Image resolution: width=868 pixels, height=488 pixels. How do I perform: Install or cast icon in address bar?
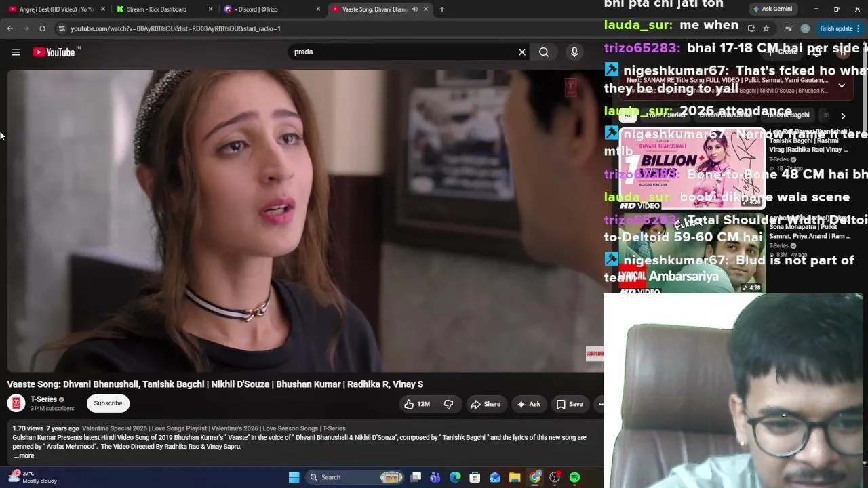pos(751,28)
